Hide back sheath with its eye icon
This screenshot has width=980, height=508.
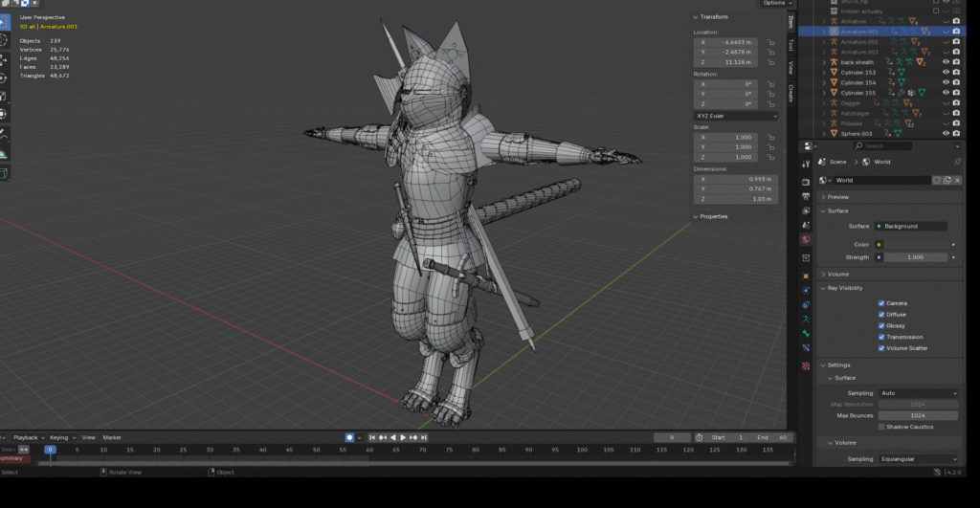[946, 62]
